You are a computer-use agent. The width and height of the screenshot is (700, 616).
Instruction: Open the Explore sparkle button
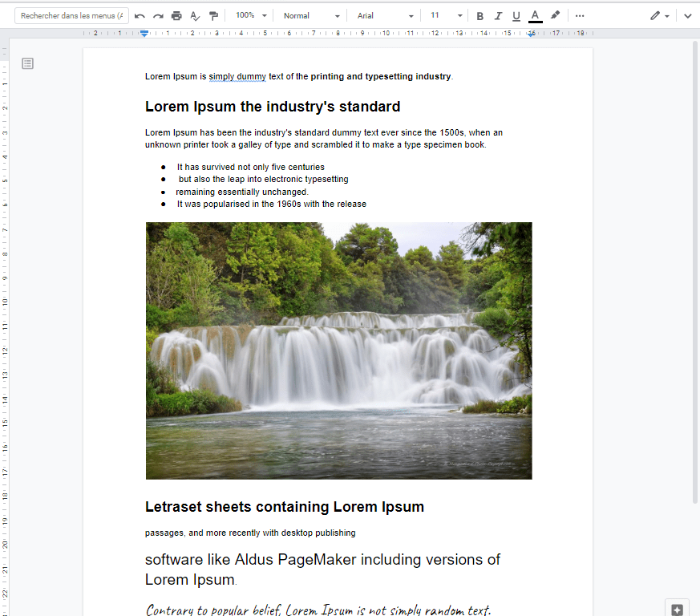click(677, 609)
